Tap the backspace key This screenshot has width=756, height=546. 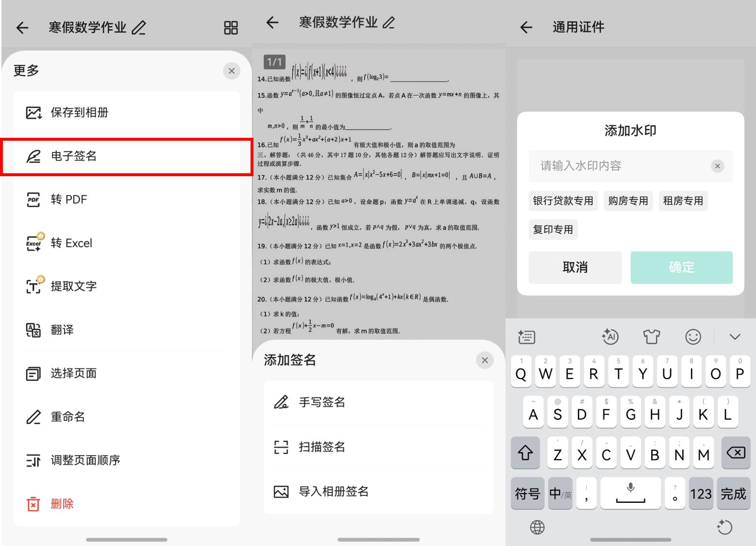click(736, 453)
